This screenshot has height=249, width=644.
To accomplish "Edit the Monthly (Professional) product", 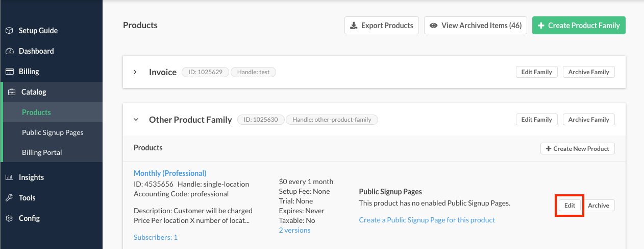I will (569, 206).
